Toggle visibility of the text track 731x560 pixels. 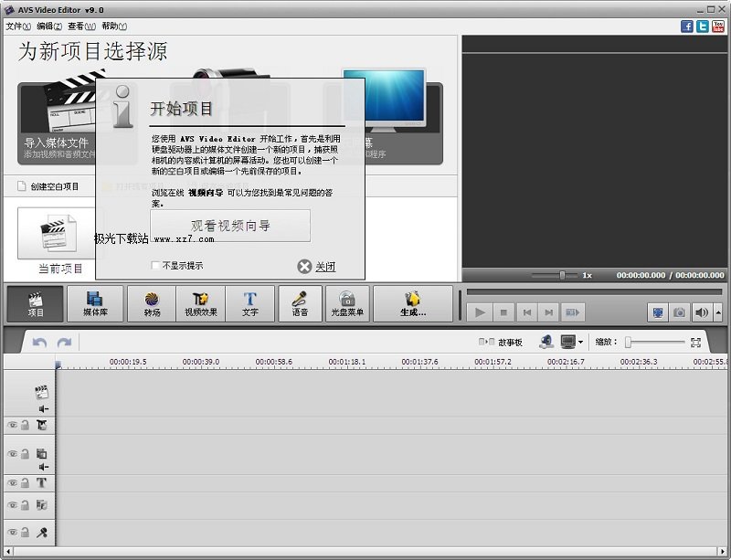(13, 483)
